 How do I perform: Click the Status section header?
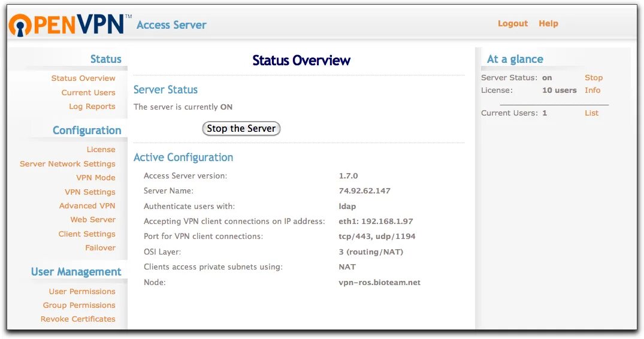coord(106,59)
